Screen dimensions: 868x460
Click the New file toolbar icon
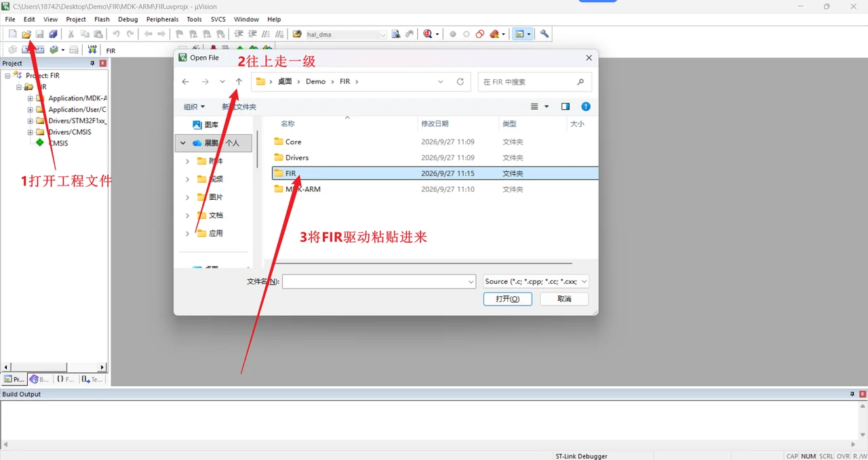coord(12,34)
